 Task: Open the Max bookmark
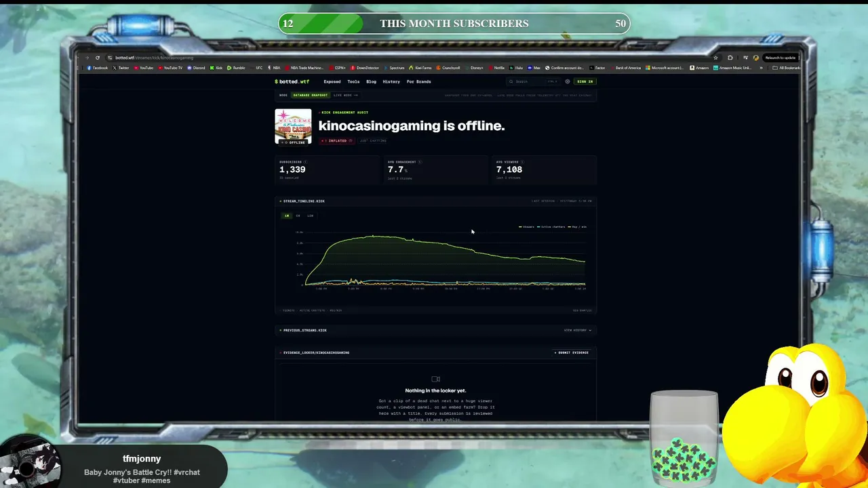pos(534,68)
